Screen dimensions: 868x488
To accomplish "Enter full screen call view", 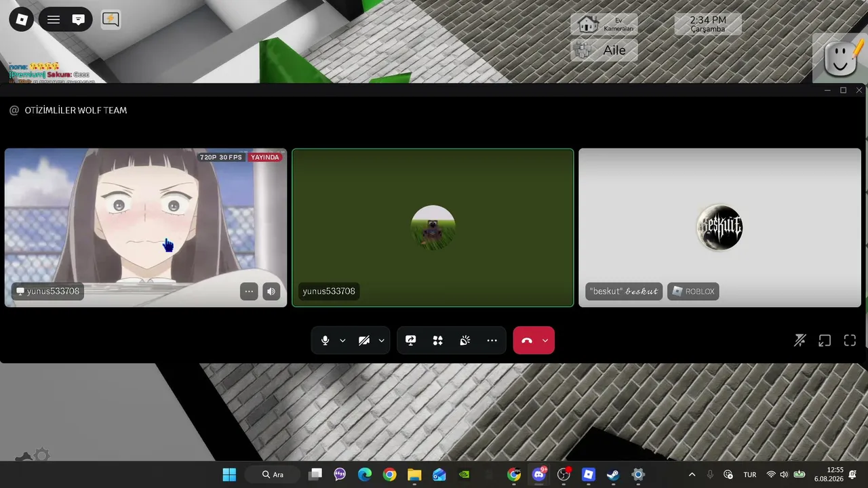I will coord(850,340).
